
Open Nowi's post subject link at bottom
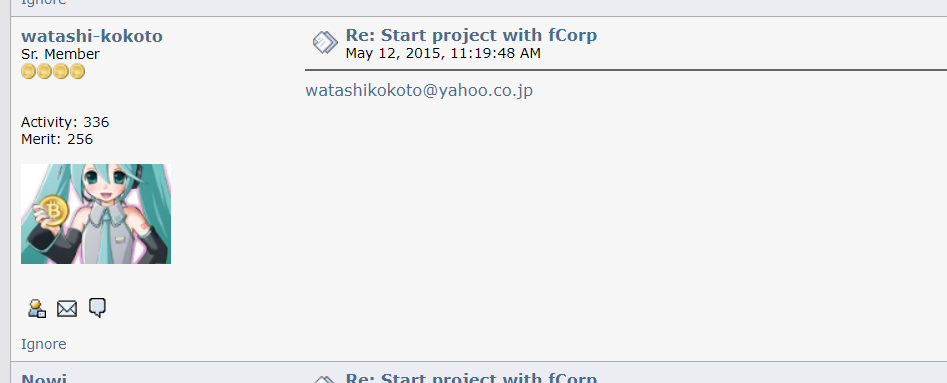tap(471, 378)
